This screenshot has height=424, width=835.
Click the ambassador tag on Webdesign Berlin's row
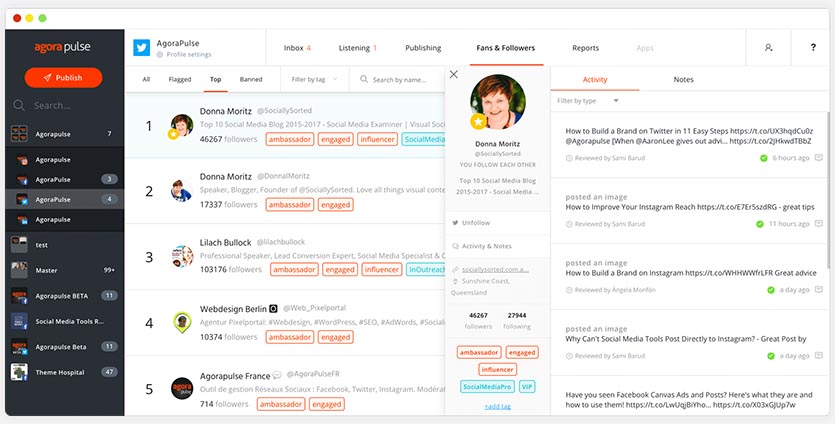click(290, 337)
